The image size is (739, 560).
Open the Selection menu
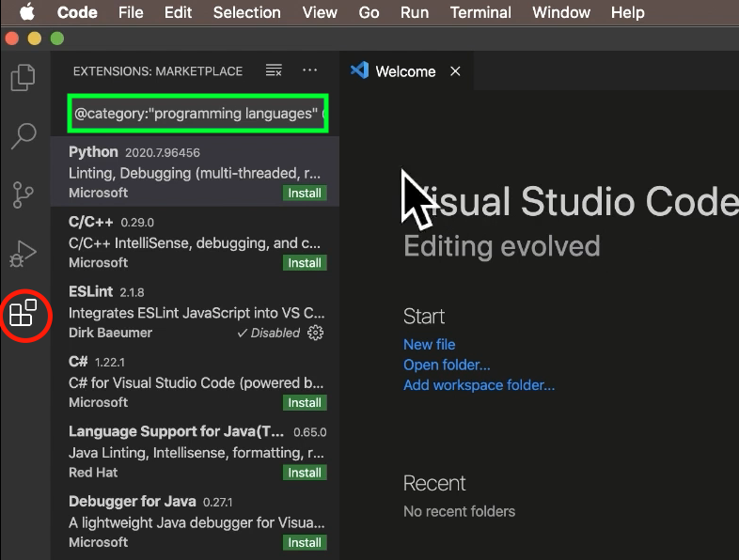(x=247, y=12)
